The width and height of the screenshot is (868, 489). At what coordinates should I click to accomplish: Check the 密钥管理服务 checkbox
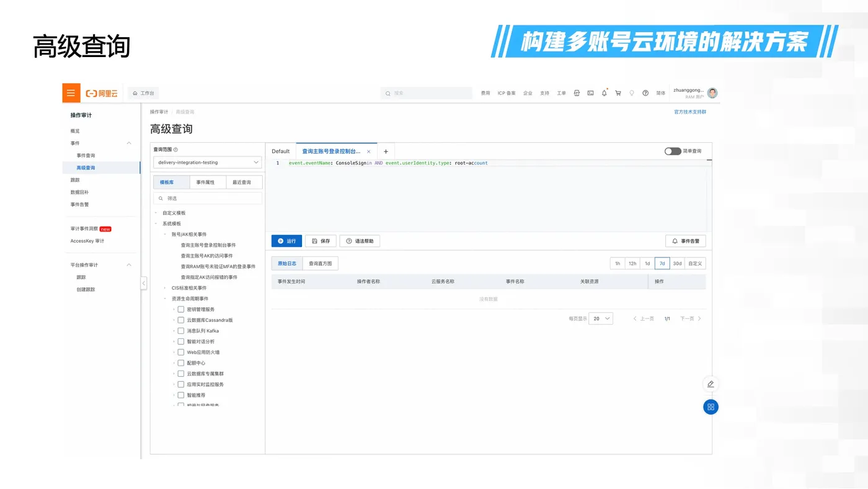pos(181,309)
